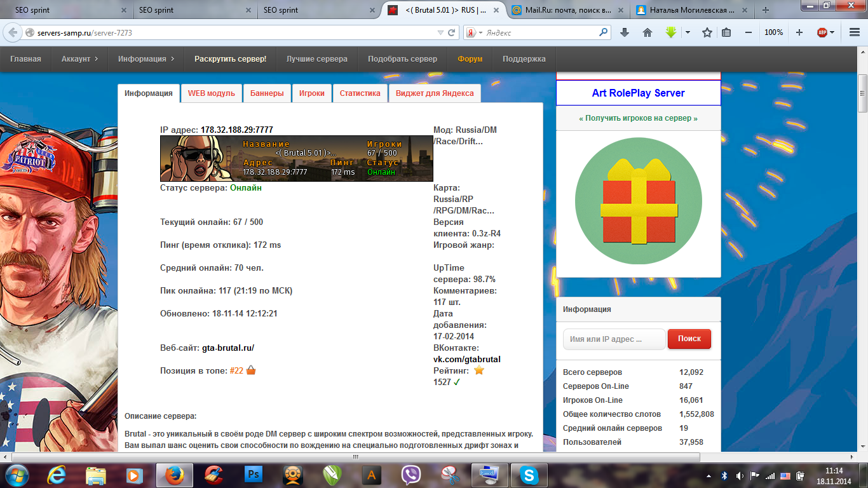Screen dimensions: 868x488
Task: Open the green download arrow dropdown
Action: tap(688, 32)
